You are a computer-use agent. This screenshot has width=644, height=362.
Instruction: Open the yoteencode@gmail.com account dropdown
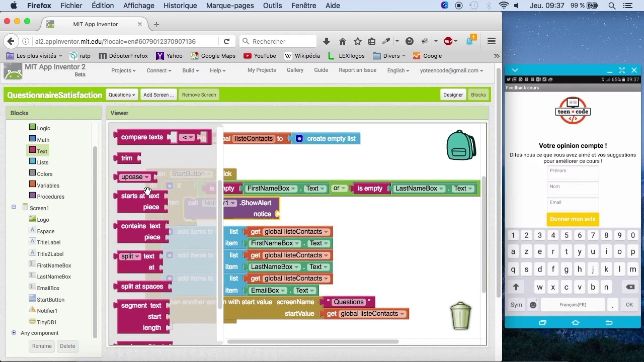(x=451, y=70)
